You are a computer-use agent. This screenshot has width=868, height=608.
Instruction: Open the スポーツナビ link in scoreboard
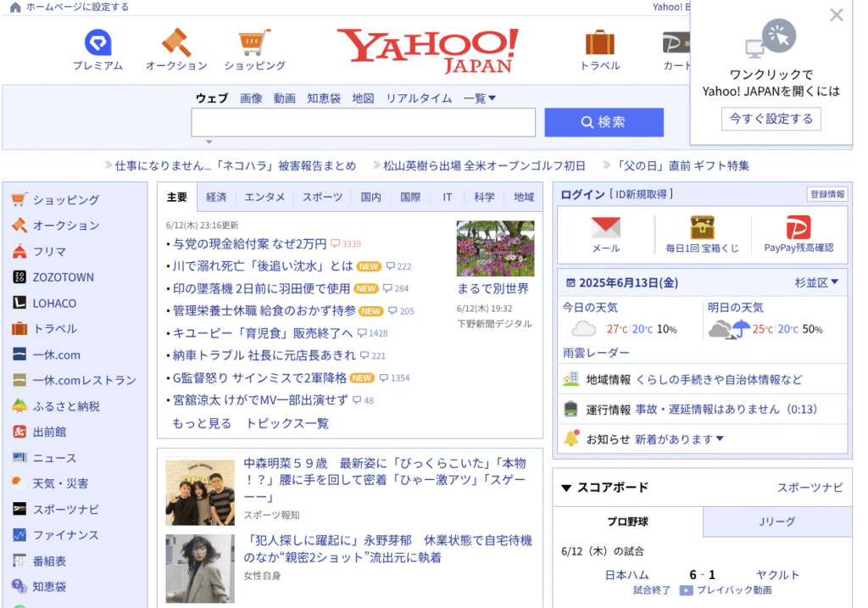point(810,488)
